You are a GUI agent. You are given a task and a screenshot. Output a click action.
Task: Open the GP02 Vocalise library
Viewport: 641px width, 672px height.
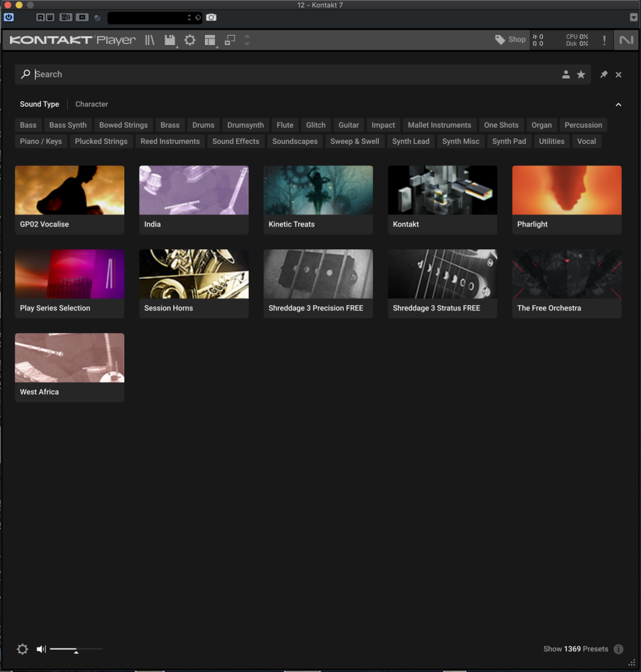pyautogui.click(x=69, y=200)
